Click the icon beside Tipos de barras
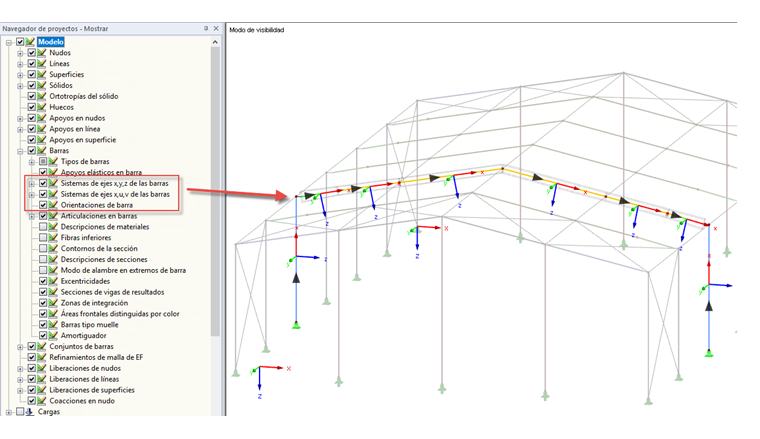The image size is (760, 439). point(53,161)
